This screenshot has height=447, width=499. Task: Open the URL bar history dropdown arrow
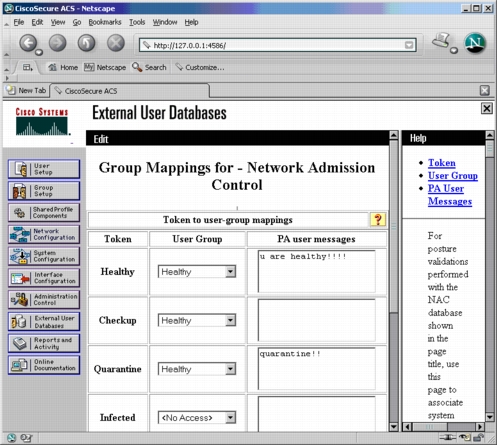pyautogui.click(x=409, y=45)
